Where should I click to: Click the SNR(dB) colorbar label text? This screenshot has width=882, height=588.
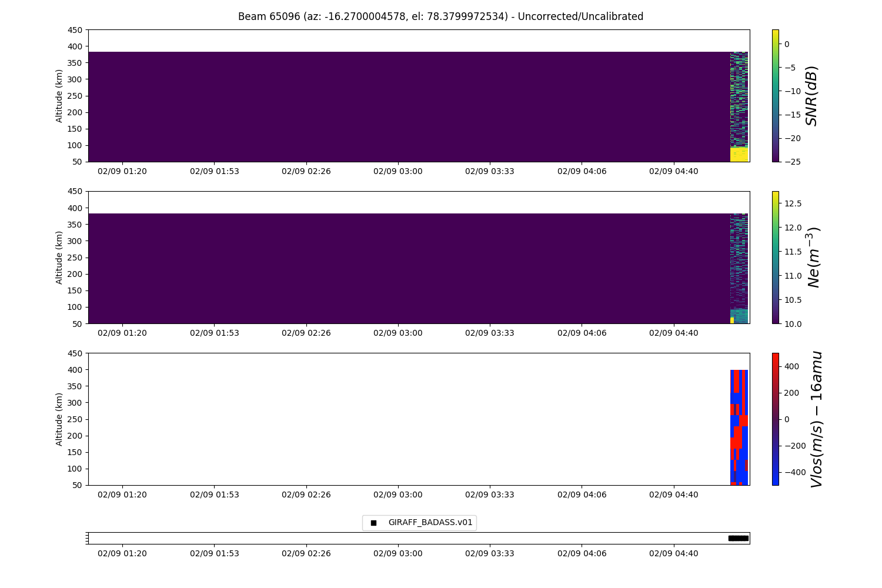[x=811, y=96]
